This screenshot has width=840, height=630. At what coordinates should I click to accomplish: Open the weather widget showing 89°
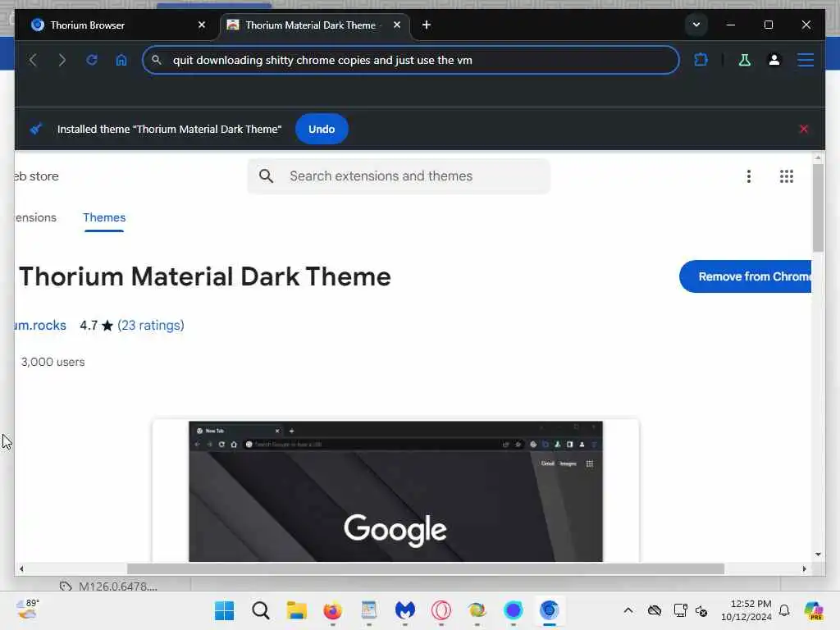[x=27, y=609]
